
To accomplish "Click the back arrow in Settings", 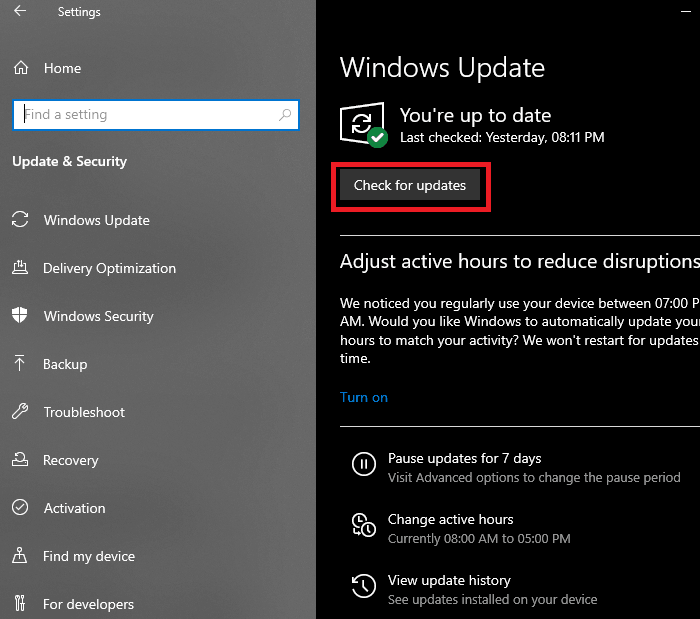I will (x=20, y=11).
